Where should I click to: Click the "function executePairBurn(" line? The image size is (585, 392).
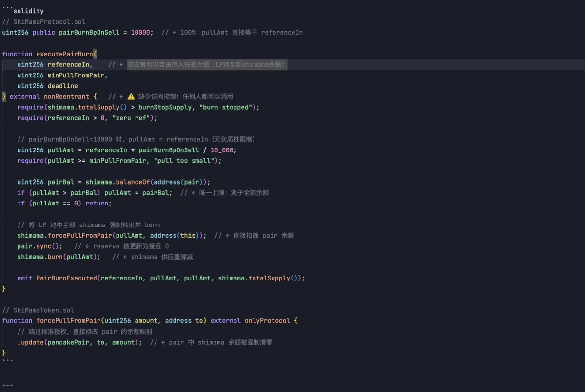[50, 54]
